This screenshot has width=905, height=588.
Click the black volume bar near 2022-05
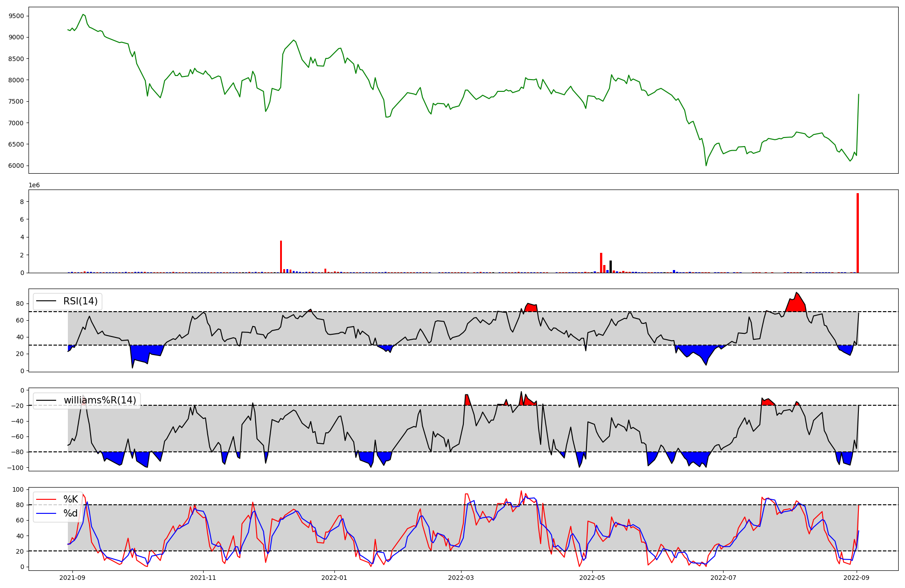(x=610, y=266)
